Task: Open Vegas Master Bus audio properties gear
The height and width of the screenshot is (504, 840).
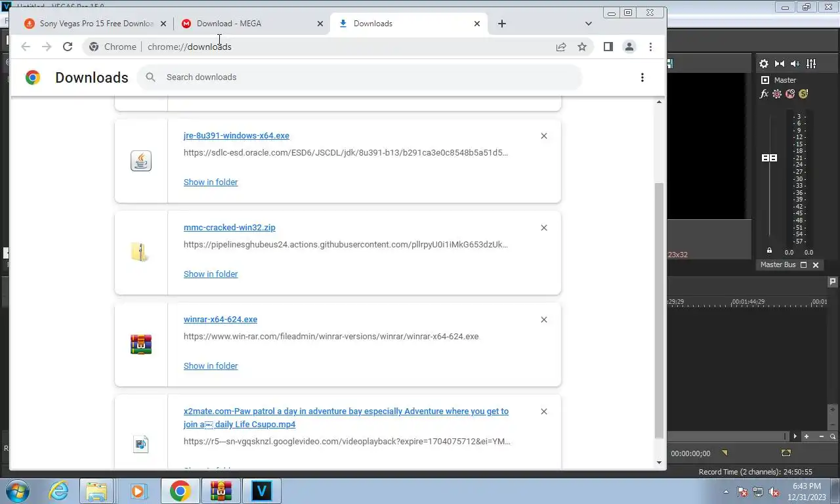Action: click(764, 64)
